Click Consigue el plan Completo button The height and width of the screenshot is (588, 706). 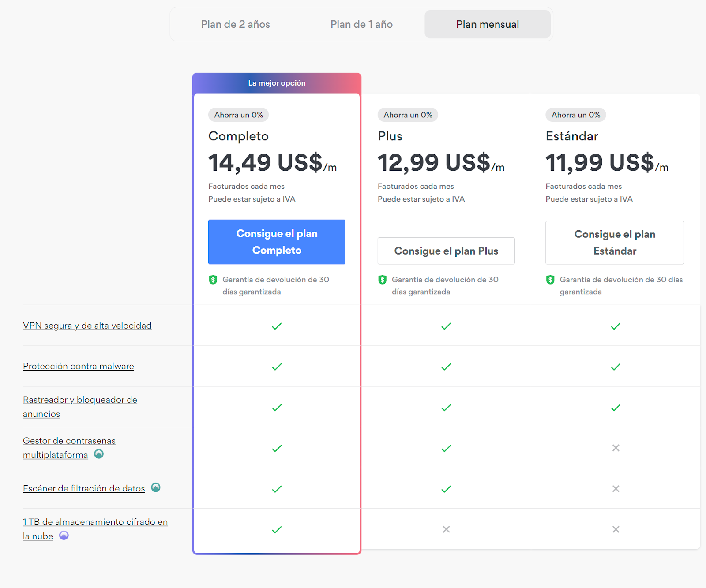277,242
